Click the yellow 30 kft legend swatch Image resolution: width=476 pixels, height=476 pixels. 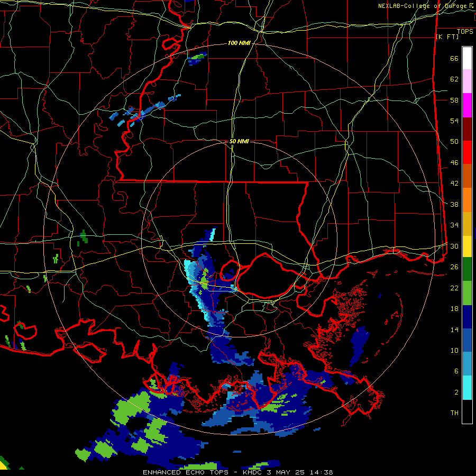pos(467,246)
